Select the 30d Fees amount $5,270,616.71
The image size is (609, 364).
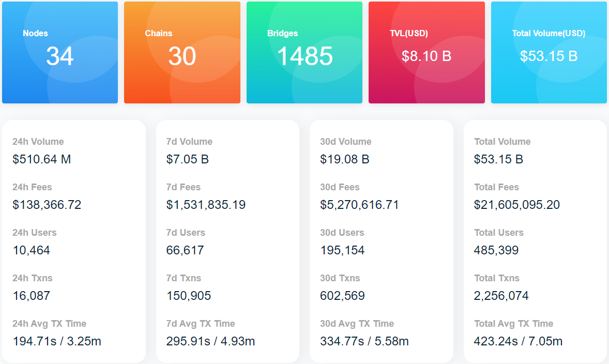tap(359, 205)
